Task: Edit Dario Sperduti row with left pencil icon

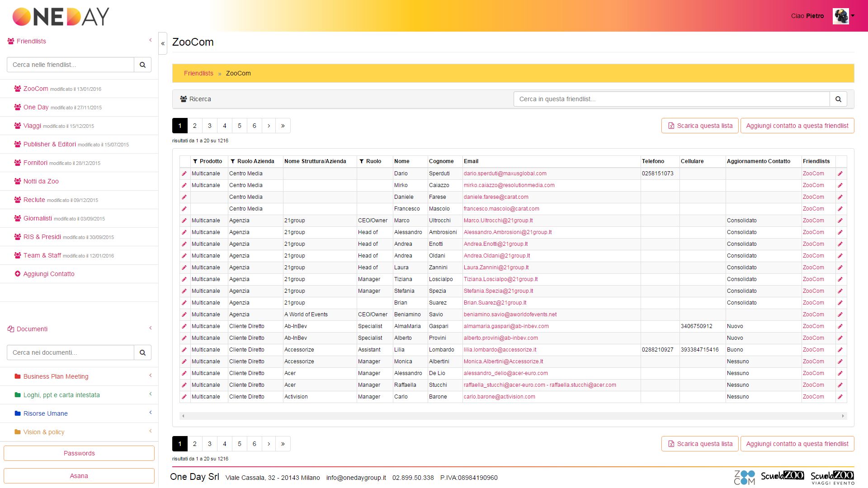Action: pyautogui.click(x=184, y=174)
